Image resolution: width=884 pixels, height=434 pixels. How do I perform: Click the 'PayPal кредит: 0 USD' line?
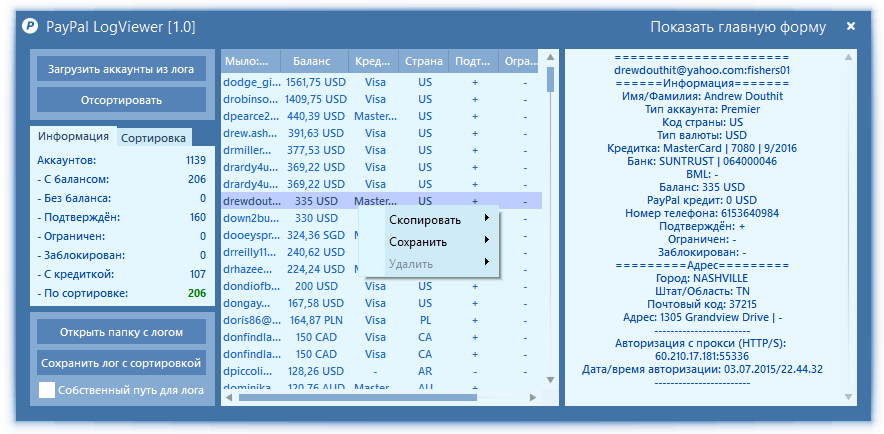pyautogui.click(x=702, y=200)
